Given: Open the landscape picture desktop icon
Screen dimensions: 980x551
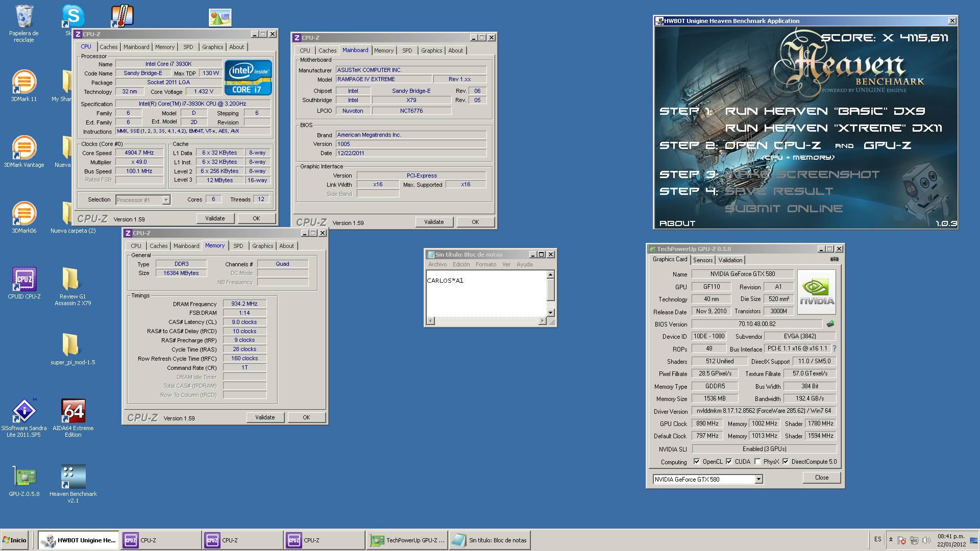Looking at the screenshot, I should 220,18.
